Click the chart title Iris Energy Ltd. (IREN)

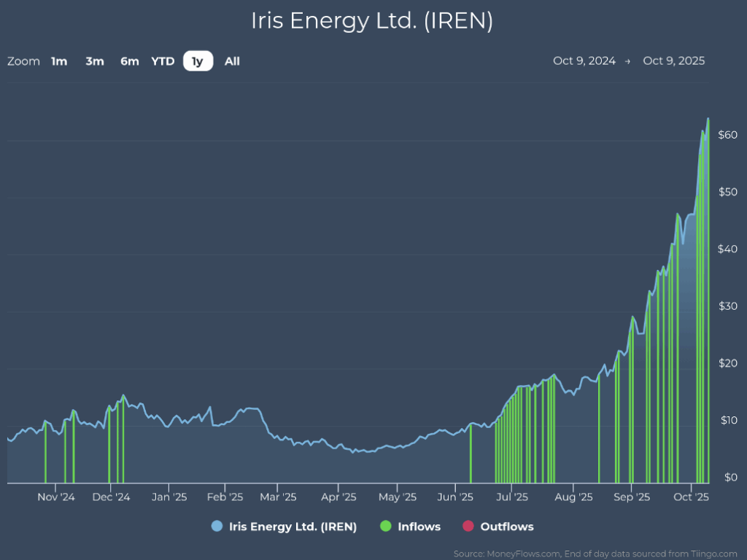372,21
